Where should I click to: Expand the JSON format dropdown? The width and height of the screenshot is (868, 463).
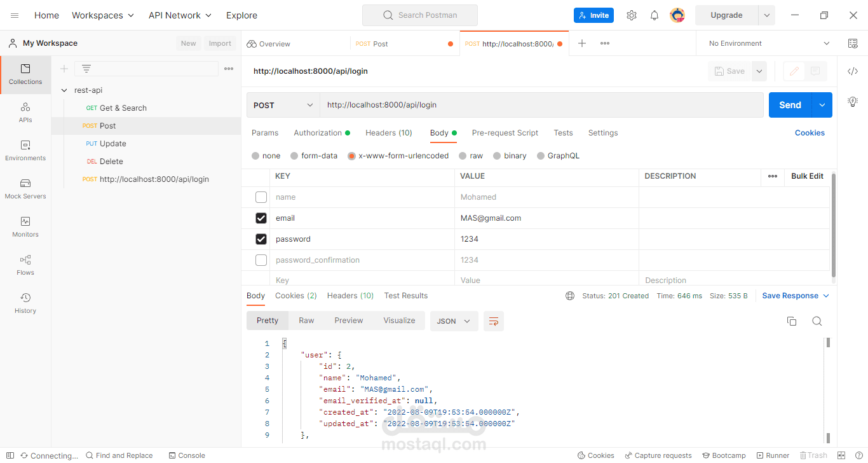pyautogui.click(x=454, y=321)
